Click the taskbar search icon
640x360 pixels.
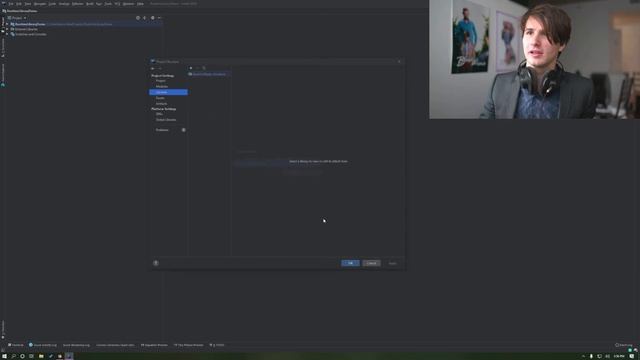(13, 356)
